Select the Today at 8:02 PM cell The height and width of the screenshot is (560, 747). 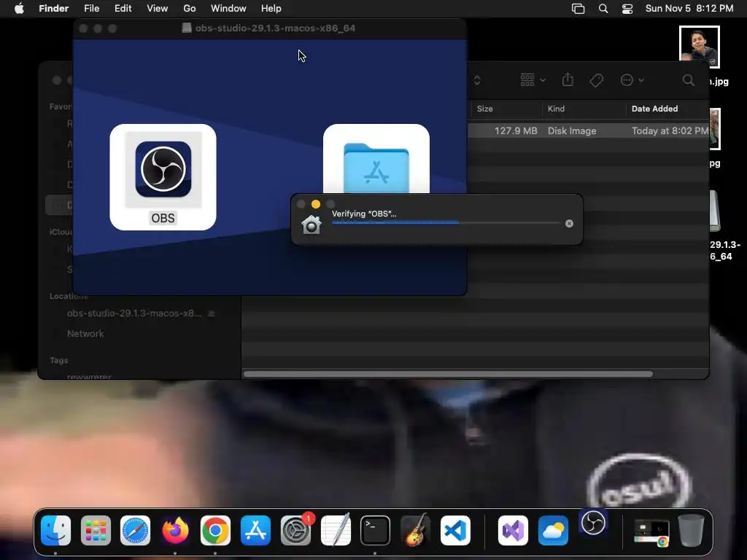670,131
